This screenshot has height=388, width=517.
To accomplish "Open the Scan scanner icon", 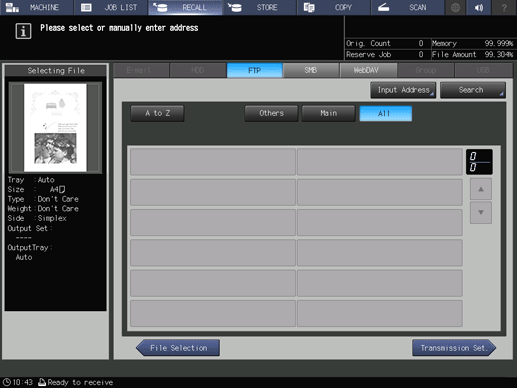I will [x=384, y=7].
